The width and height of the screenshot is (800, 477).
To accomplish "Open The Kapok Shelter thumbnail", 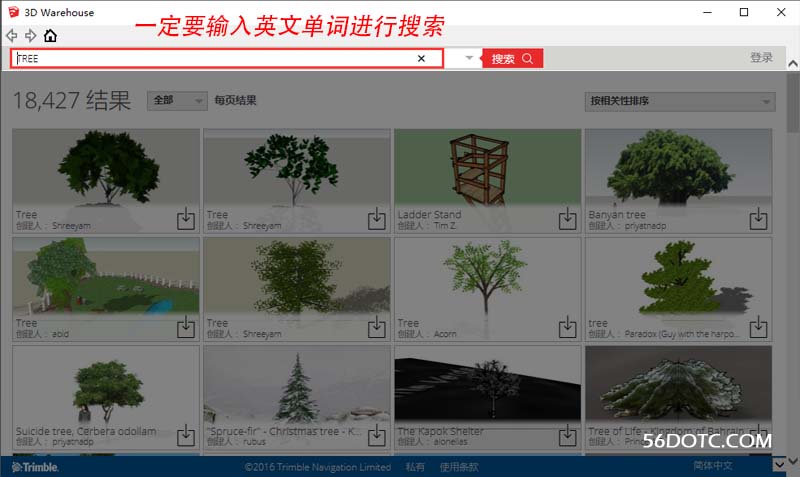I will click(x=487, y=385).
